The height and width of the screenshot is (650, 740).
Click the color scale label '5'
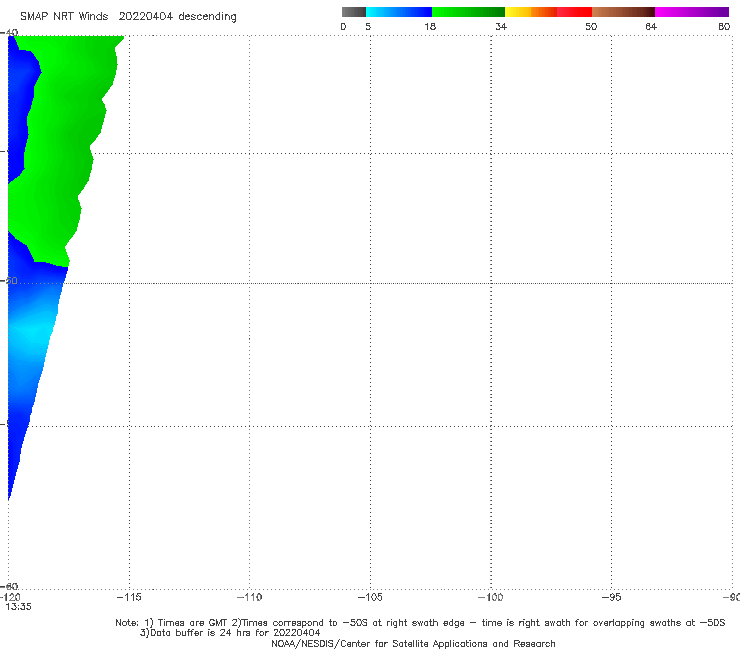[x=368, y=26]
